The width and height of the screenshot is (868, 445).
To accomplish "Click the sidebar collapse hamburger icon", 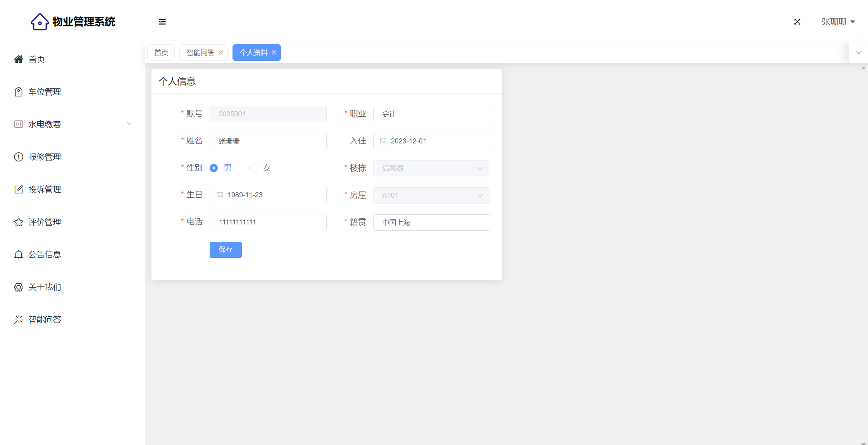I will [x=162, y=22].
